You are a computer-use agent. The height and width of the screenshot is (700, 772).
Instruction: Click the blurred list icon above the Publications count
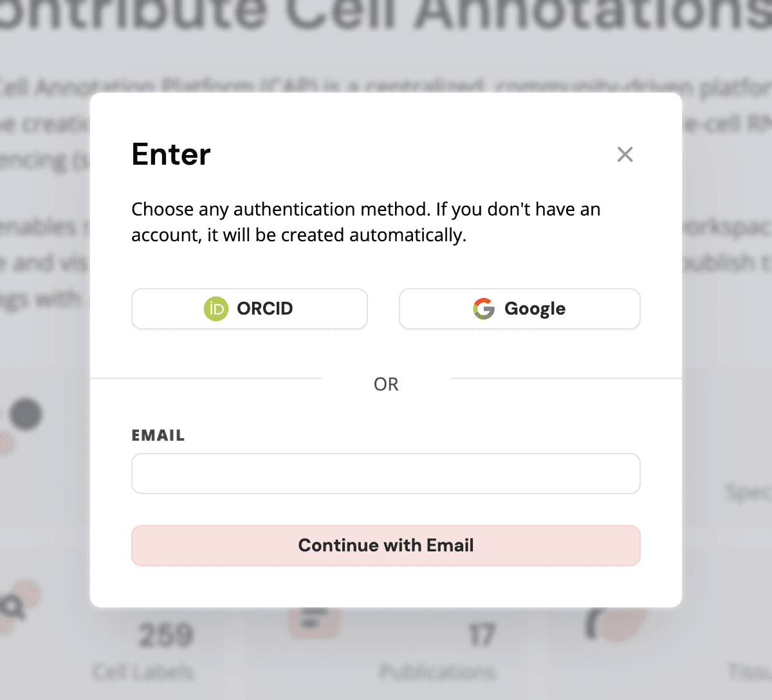(x=314, y=619)
